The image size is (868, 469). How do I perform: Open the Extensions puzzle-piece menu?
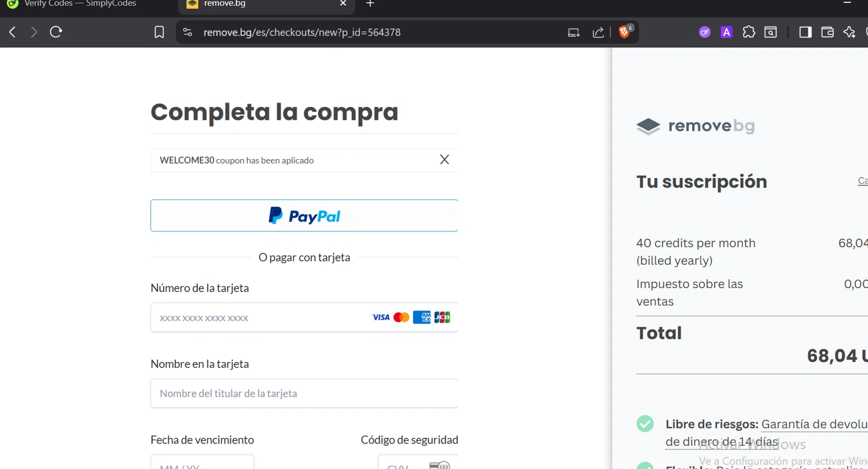point(749,32)
